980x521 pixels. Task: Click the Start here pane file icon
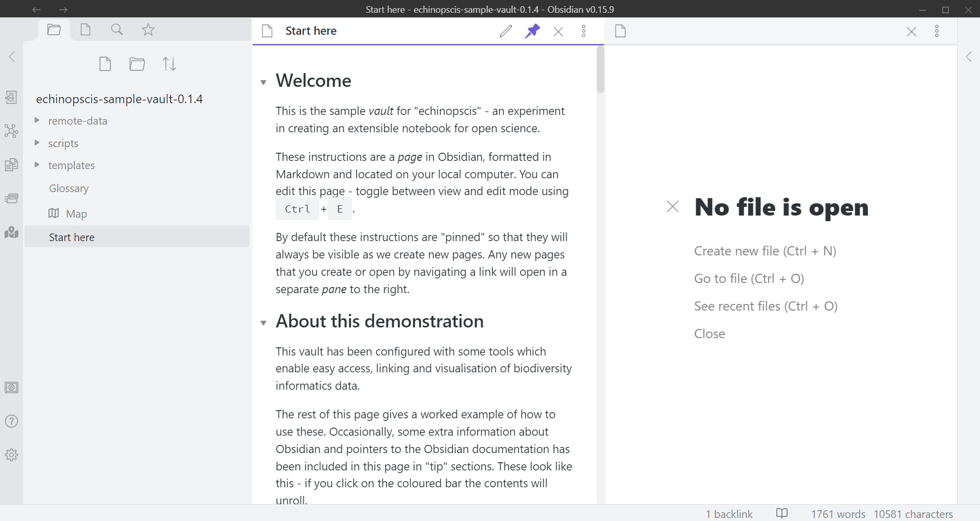[x=267, y=31]
